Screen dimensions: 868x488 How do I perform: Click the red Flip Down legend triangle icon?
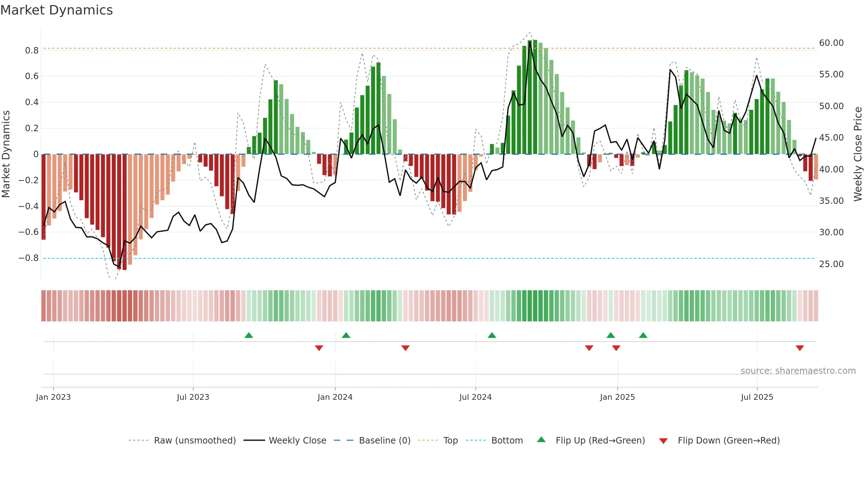tap(663, 441)
